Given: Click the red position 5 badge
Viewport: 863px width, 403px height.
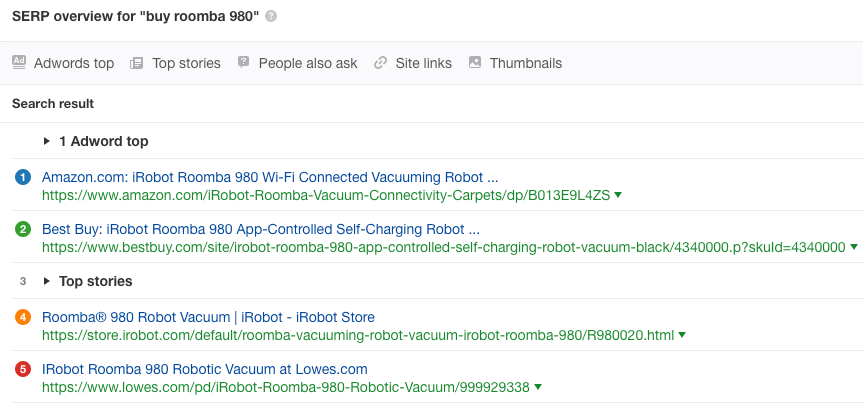Looking at the screenshot, I should (23, 369).
